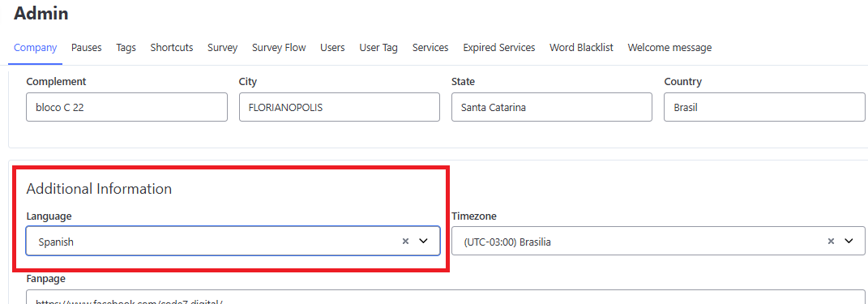Click the Fanpage field label
868x304 pixels.
click(x=46, y=279)
